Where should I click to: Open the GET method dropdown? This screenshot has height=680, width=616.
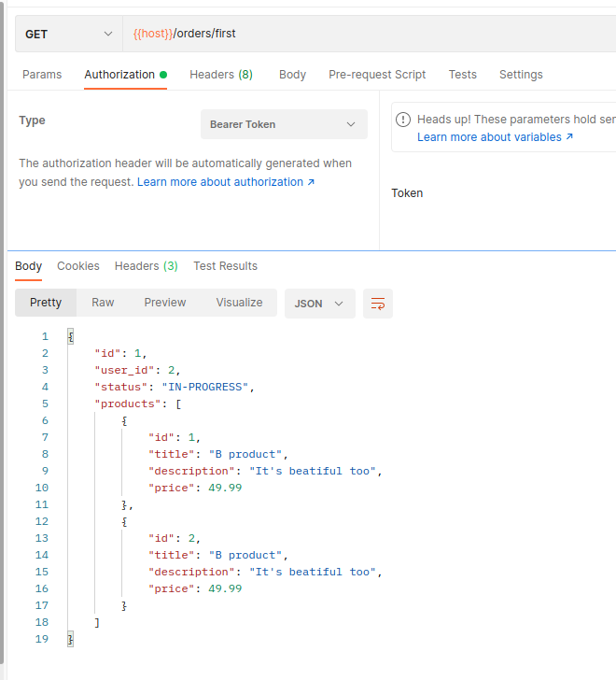point(69,34)
